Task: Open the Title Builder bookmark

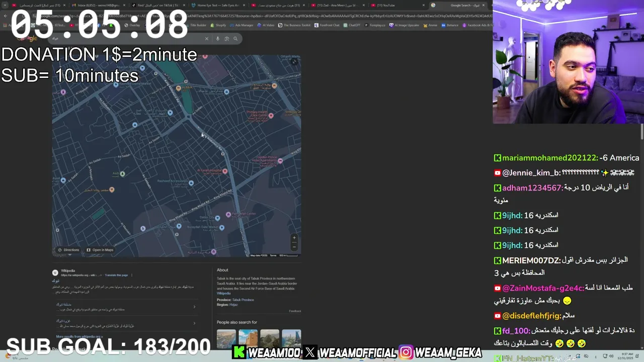Action: point(196,25)
